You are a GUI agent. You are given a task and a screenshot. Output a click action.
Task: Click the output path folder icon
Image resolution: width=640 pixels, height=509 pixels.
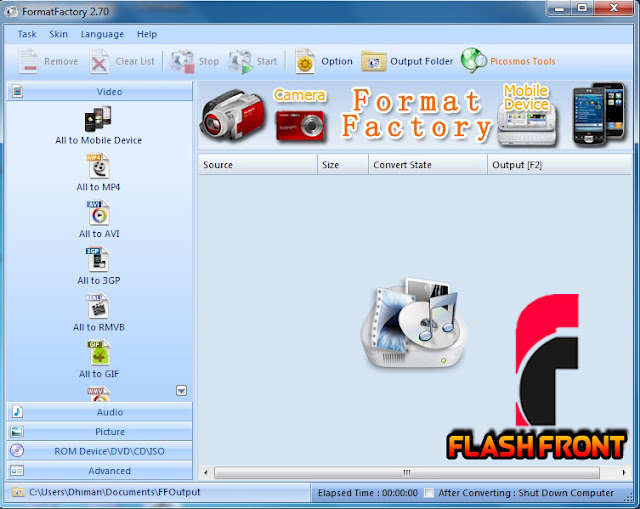coord(18,492)
